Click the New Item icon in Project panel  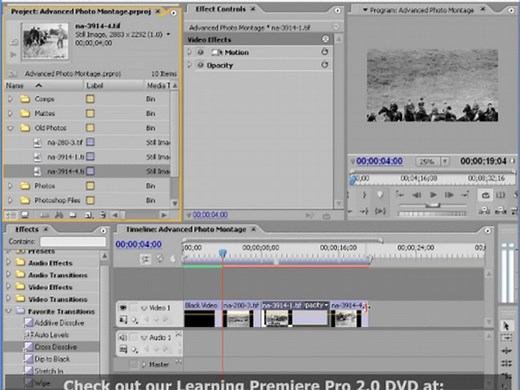coord(89,215)
